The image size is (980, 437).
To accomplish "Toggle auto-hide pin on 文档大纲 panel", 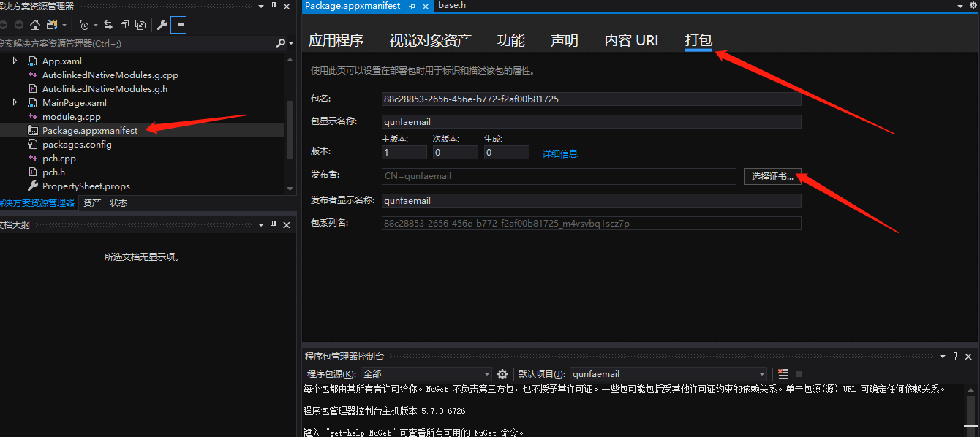I will point(273,225).
